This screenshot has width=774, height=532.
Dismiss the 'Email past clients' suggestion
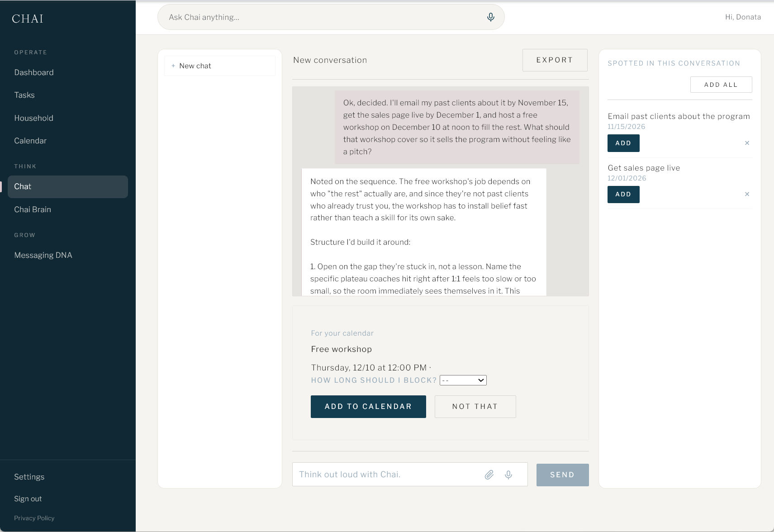point(747,143)
